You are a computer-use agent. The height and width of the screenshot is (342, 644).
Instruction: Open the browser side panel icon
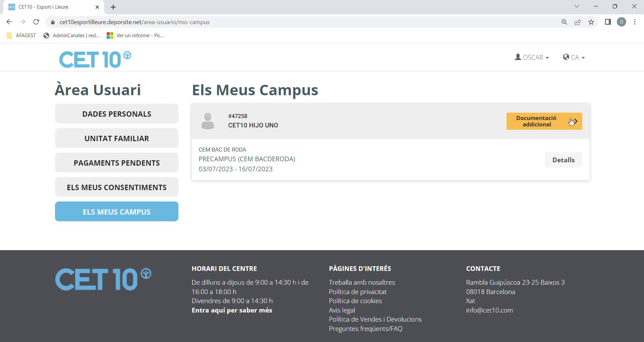point(608,22)
